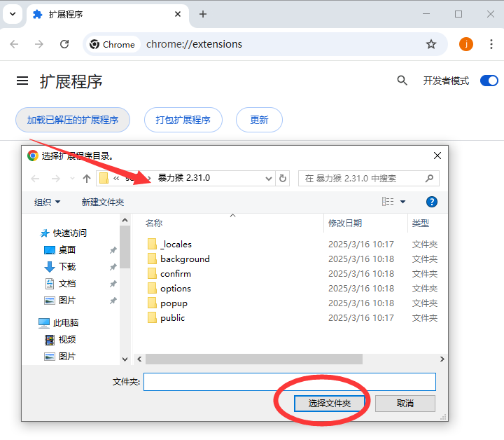Viewport: 504px width, 440px height.
Task: Click the horizontal scrollbar right arrow
Action: (x=442, y=359)
